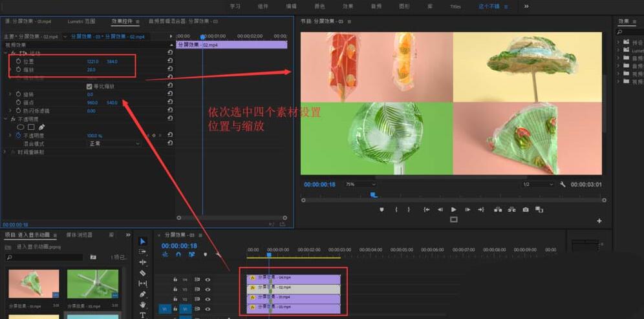Image resolution: width=644 pixels, height=319 pixels.
Task: Click the program monitor playhead scrubber
Action: pos(374,194)
